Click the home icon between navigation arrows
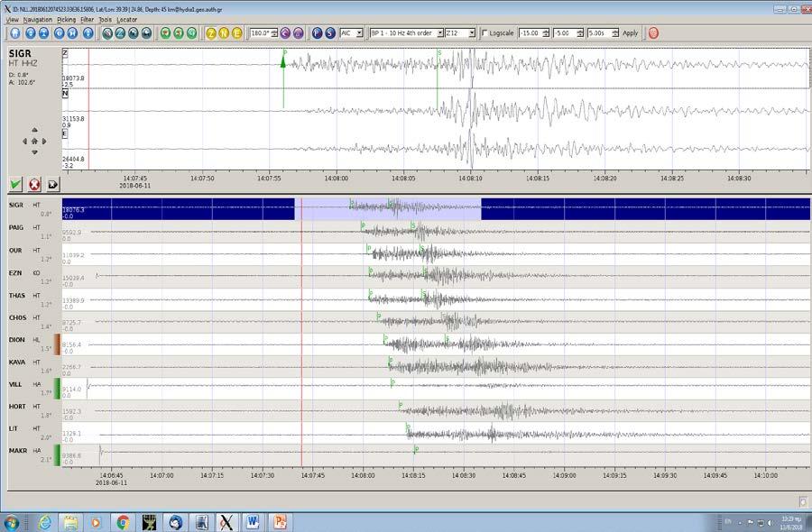The width and height of the screenshot is (812, 532). tap(34, 141)
